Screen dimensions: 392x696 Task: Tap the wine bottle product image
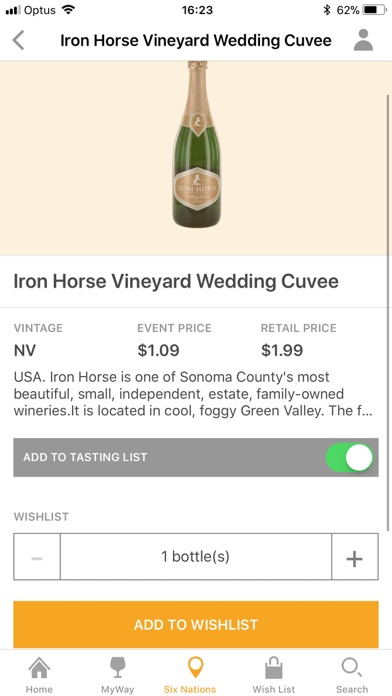196,144
